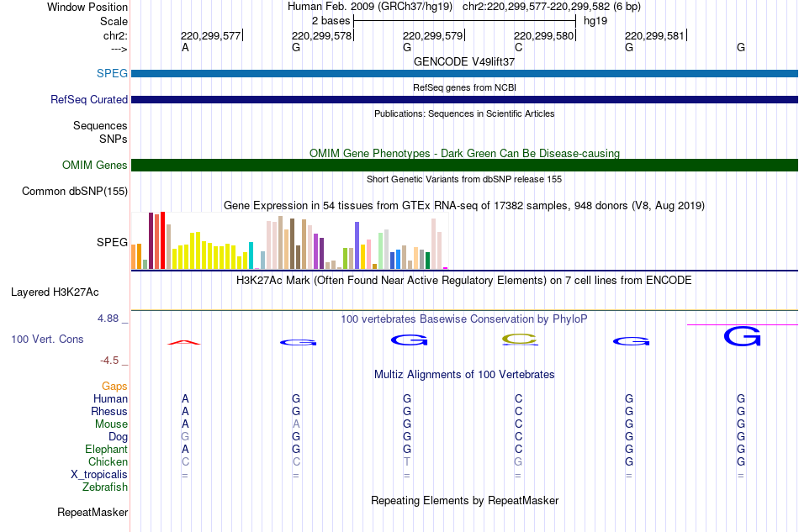Click the H3K27Ac Mark track title

click(x=464, y=281)
